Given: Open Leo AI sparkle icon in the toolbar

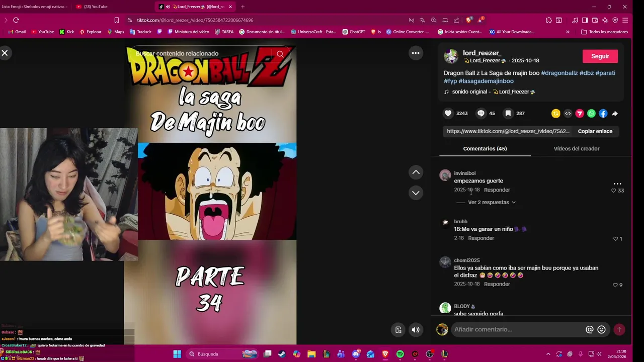Looking at the screenshot, I should click(x=605, y=20).
